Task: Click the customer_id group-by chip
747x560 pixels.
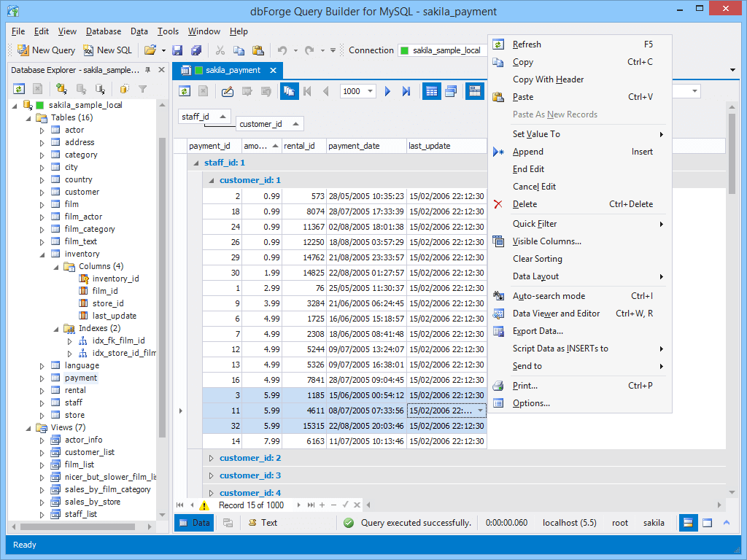Action: [x=270, y=124]
